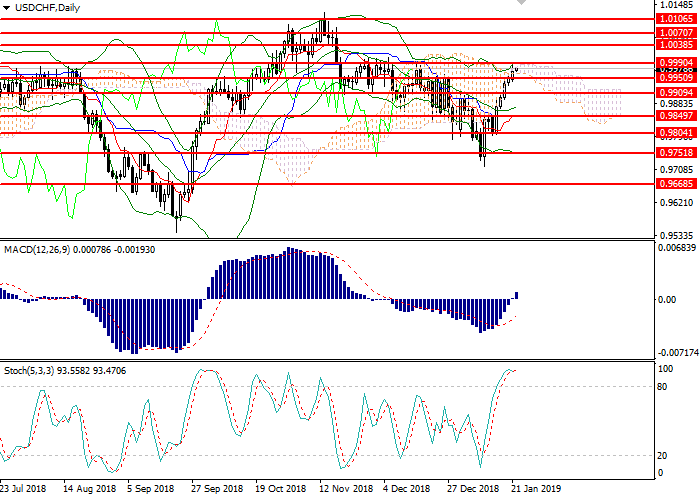
Task: Select the 0.98041 price level label
Action: click(x=675, y=133)
